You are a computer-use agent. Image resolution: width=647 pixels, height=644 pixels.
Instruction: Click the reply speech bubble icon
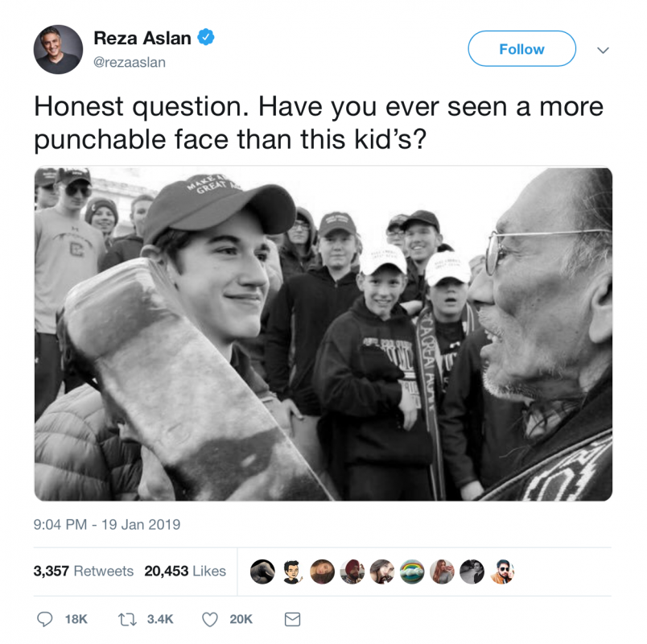(x=44, y=619)
